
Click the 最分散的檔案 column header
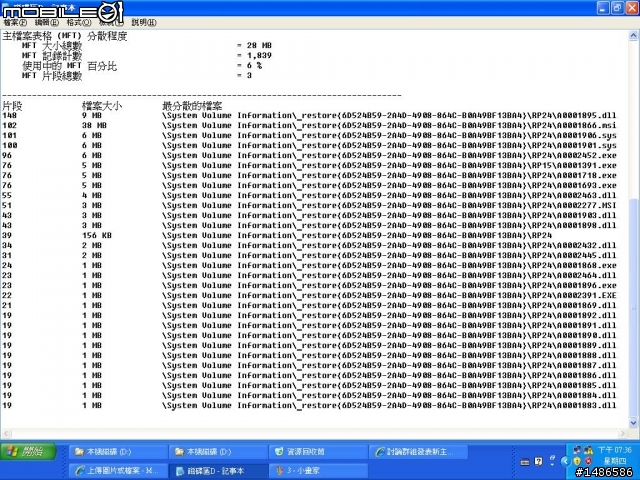tap(192, 106)
